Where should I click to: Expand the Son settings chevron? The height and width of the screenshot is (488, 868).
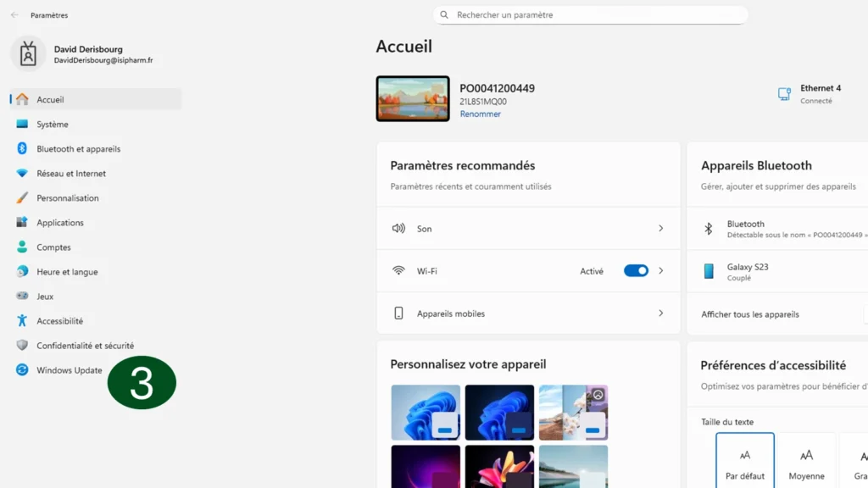661,229
